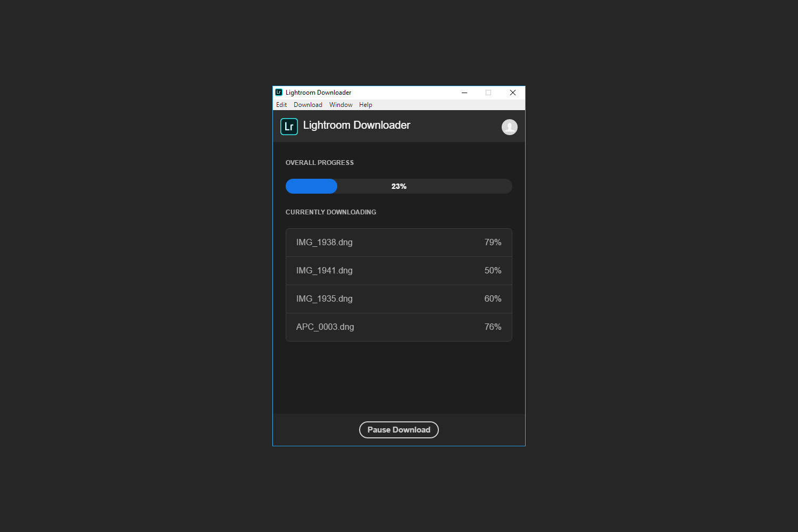Viewport: 798px width, 532px height.
Task: Click the CURRENTLY DOWNLOADING section heading
Action: point(331,212)
